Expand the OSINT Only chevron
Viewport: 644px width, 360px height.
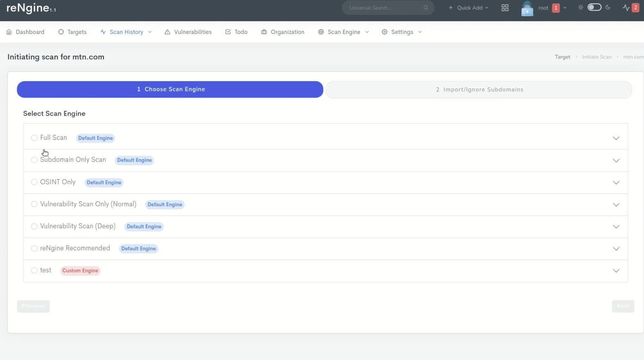tap(616, 182)
